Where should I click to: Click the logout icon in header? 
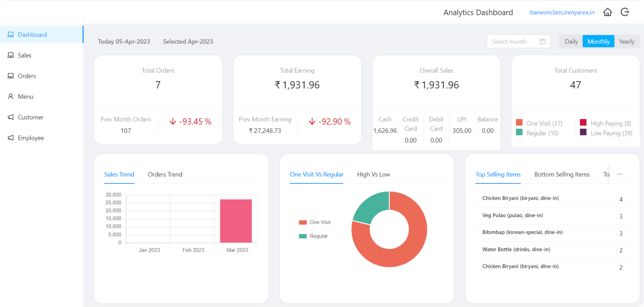(625, 12)
